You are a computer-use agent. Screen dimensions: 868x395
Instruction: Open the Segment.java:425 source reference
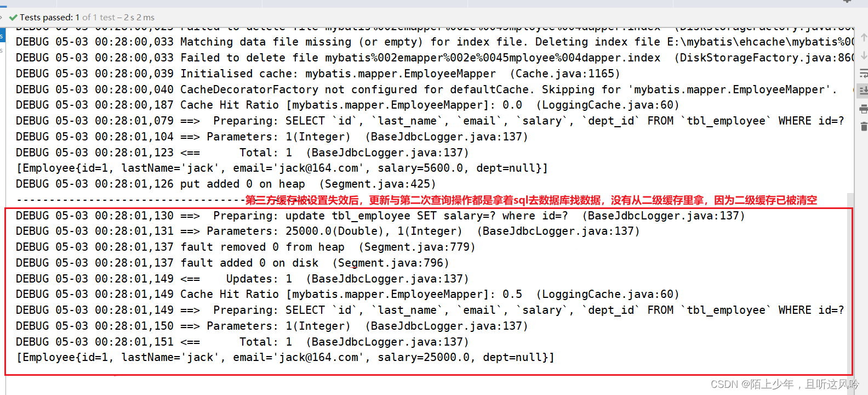pos(378,184)
